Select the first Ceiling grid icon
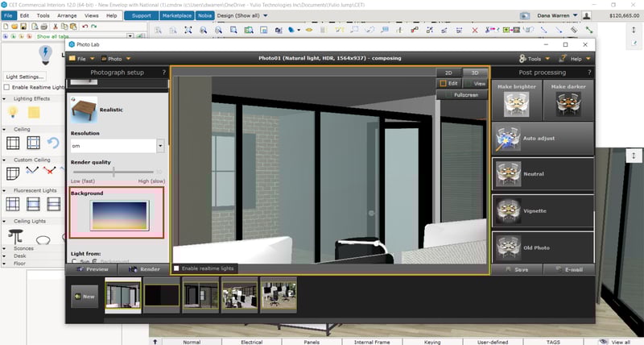 pos(13,143)
